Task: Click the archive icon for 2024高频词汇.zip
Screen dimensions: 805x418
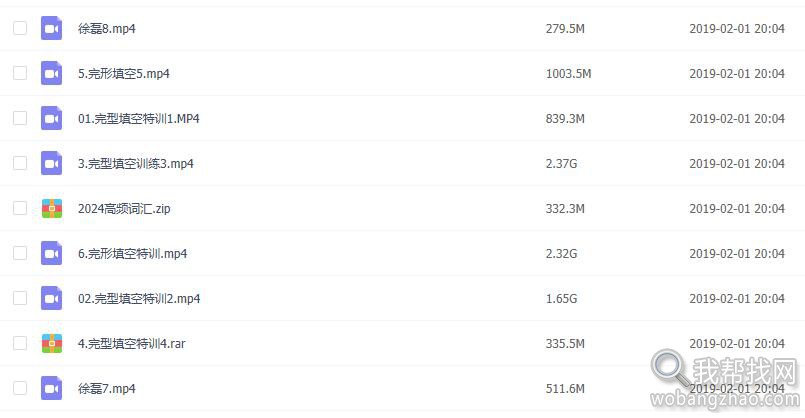Action: pyautogui.click(x=51, y=208)
